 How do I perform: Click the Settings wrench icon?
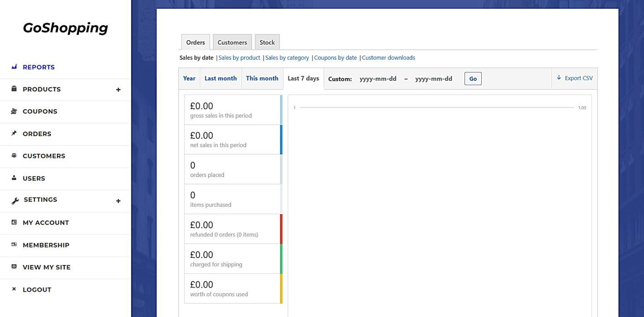tap(15, 201)
